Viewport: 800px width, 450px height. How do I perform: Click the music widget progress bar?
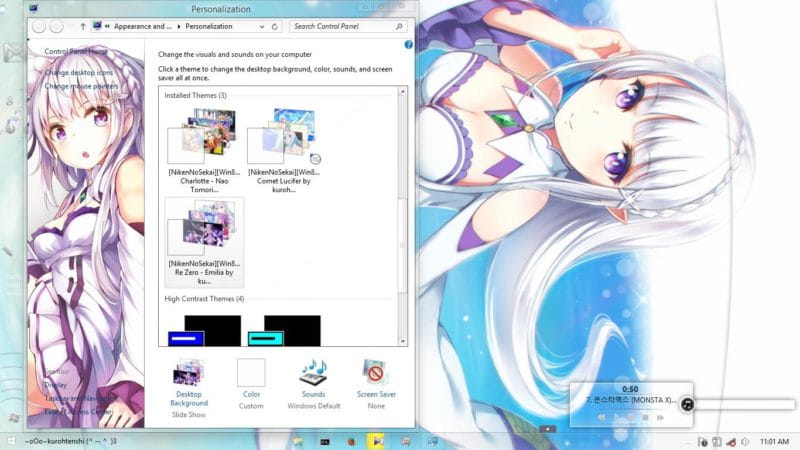[x=744, y=405]
